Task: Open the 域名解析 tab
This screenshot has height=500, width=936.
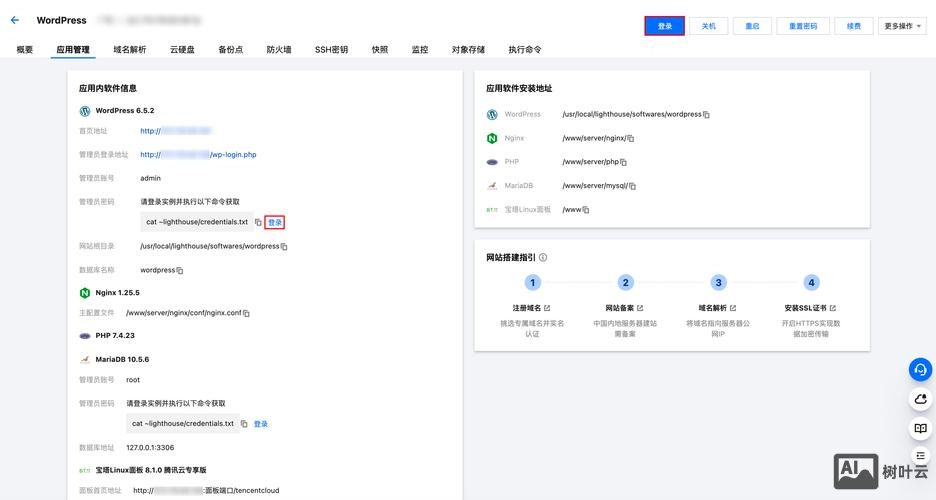Action: [130, 50]
